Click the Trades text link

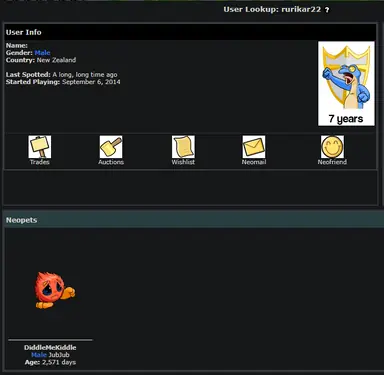coord(40,162)
